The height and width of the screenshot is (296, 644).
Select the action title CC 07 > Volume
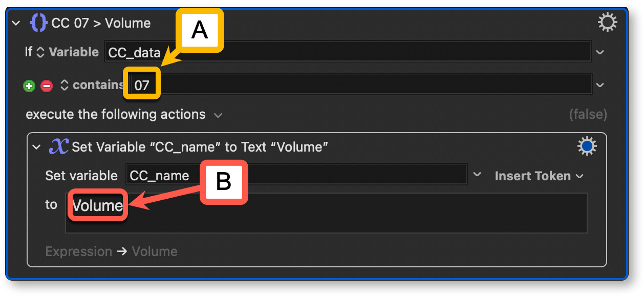[x=101, y=24]
